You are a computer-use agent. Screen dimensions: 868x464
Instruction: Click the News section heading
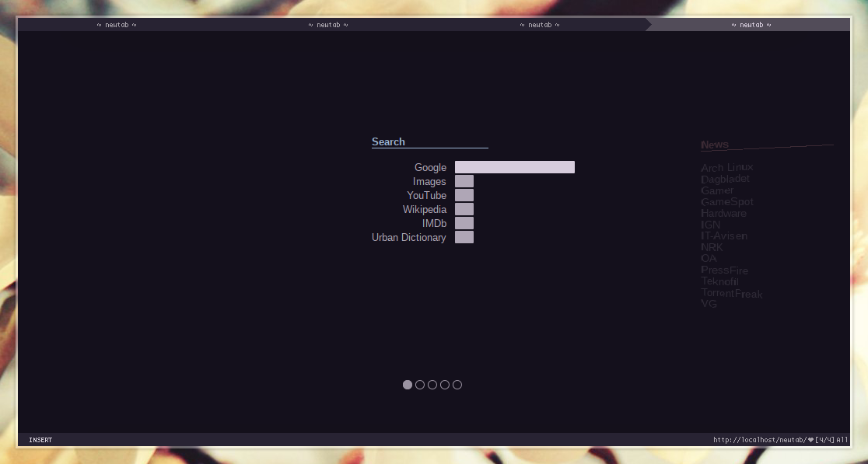[x=715, y=145]
